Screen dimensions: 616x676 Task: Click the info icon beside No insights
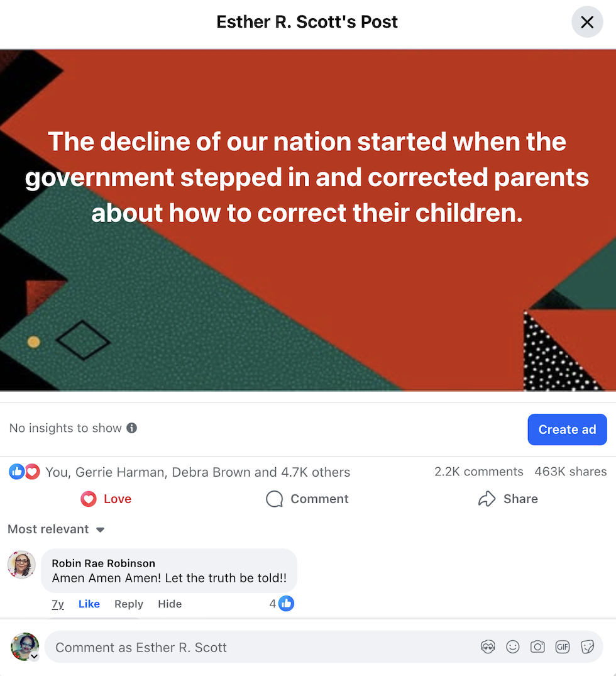click(131, 428)
